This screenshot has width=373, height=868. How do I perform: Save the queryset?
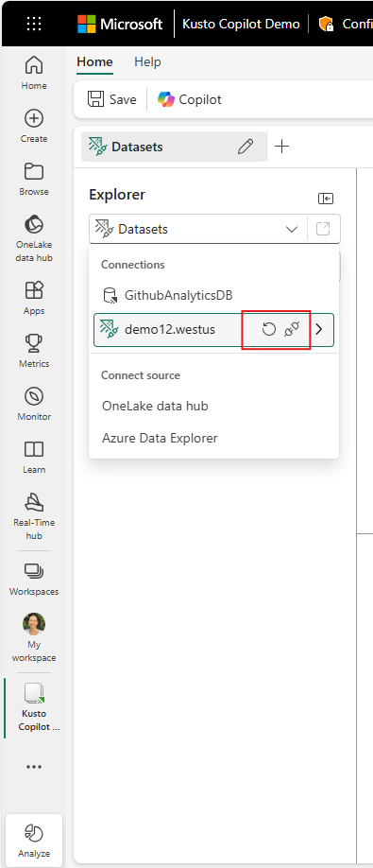coord(112,99)
